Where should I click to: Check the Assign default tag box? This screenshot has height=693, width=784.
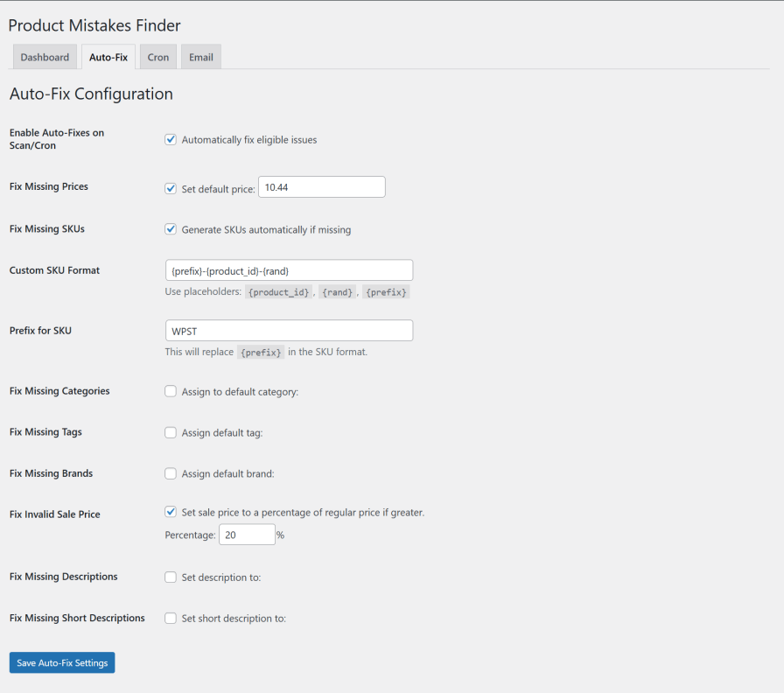tap(171, 432)
